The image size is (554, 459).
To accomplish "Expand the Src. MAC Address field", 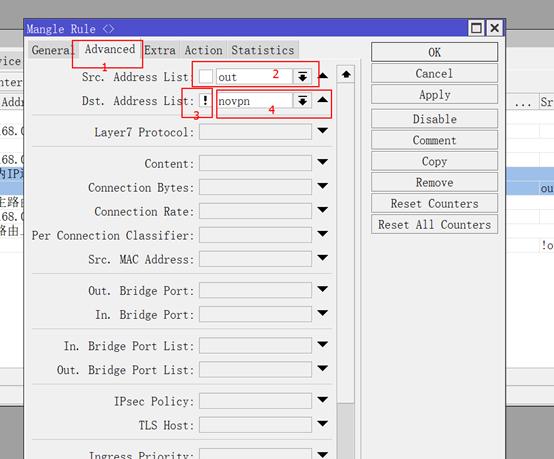I will point(323,258).
